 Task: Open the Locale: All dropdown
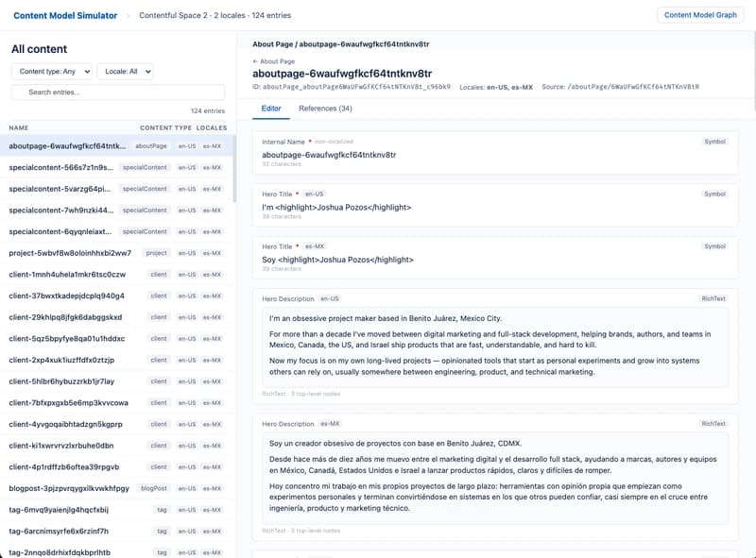[126, 72]
